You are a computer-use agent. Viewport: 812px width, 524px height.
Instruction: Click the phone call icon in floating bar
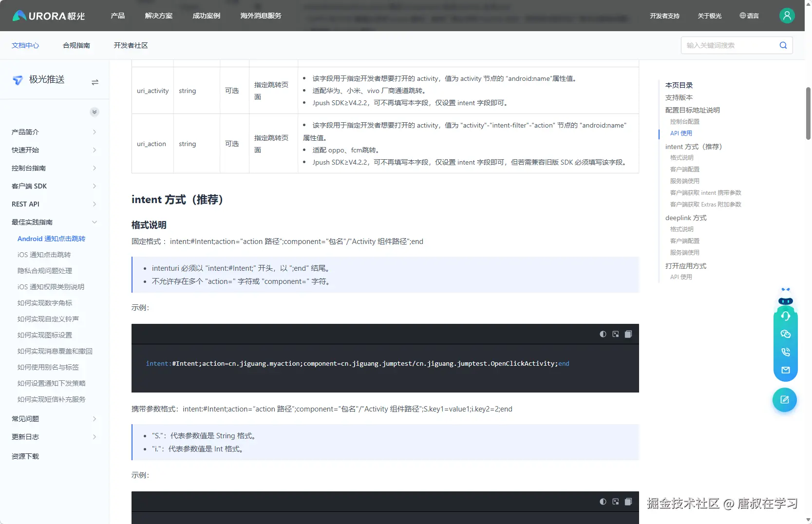tap(785, 352)
